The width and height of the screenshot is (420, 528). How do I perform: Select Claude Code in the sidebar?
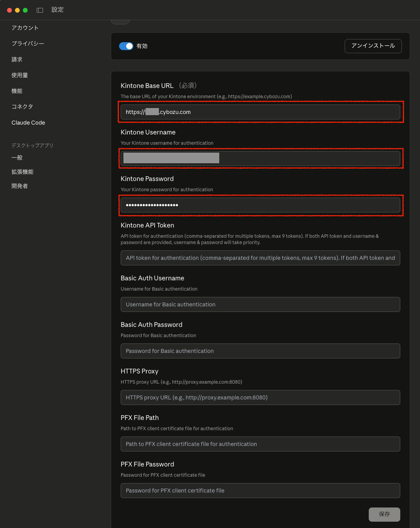pos(28,123)
